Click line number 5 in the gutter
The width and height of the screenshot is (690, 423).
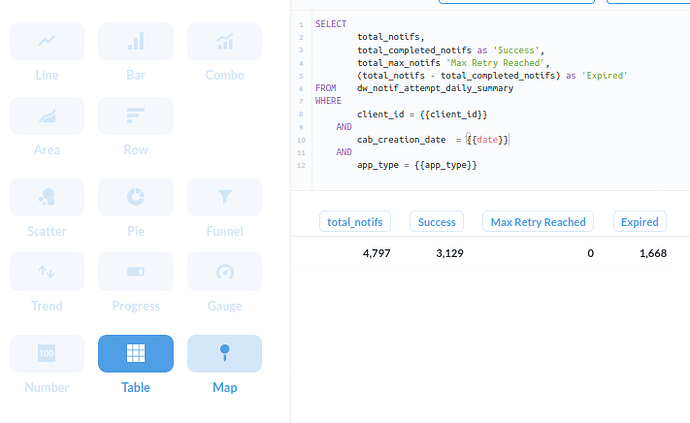301,76
